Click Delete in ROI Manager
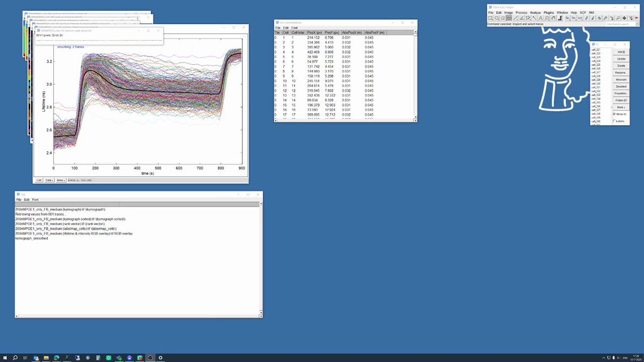Viewport: 644px width, 362px height. (621, 65)
